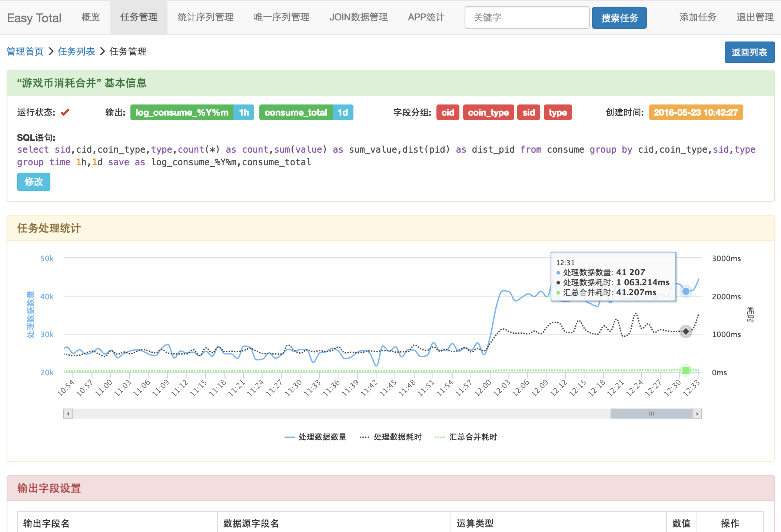Click the chart scrollbar left arrow
781x532 pixels.
coord(68,413)
